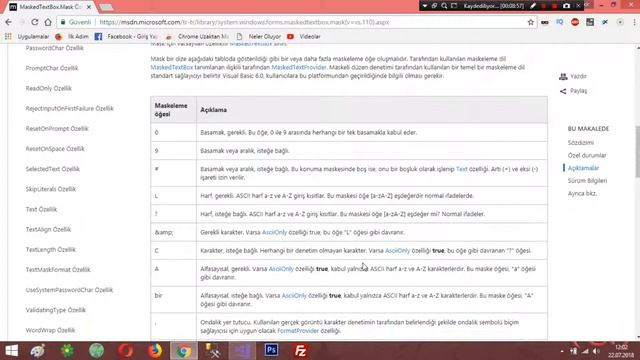640x360 pixels.
Task: Jump to Ayrıca bkz. section
Action: [582, 193]
